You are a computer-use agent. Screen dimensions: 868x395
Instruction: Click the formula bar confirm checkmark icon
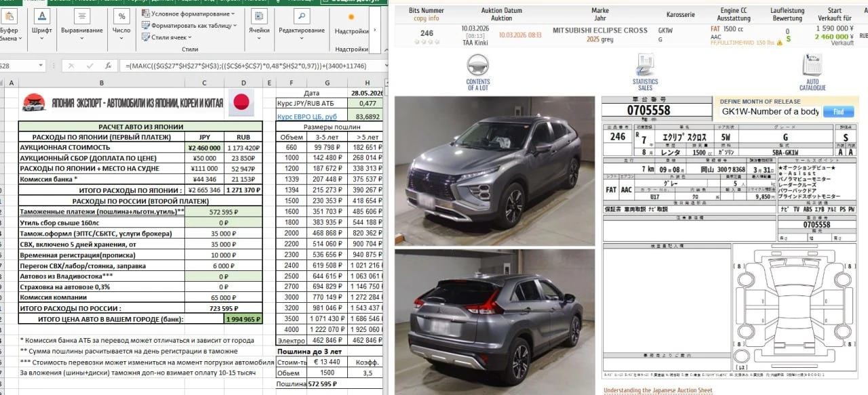(x=90, y=66)
